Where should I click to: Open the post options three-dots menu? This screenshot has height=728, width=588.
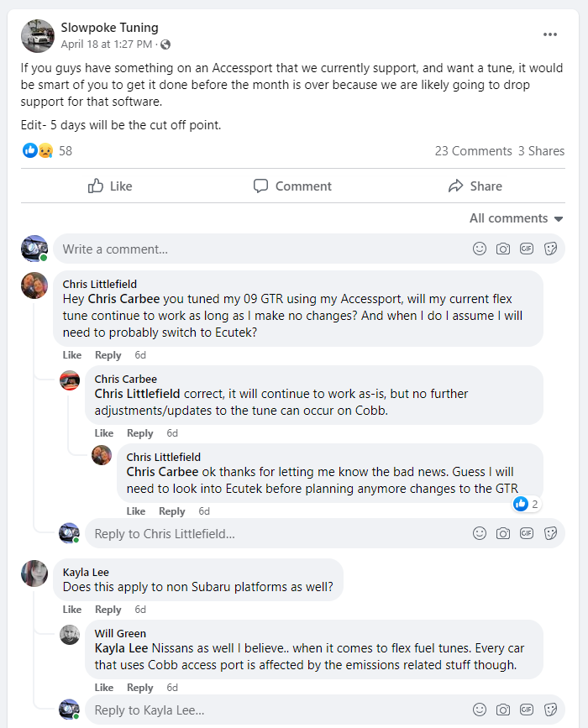tap(550, 34)
